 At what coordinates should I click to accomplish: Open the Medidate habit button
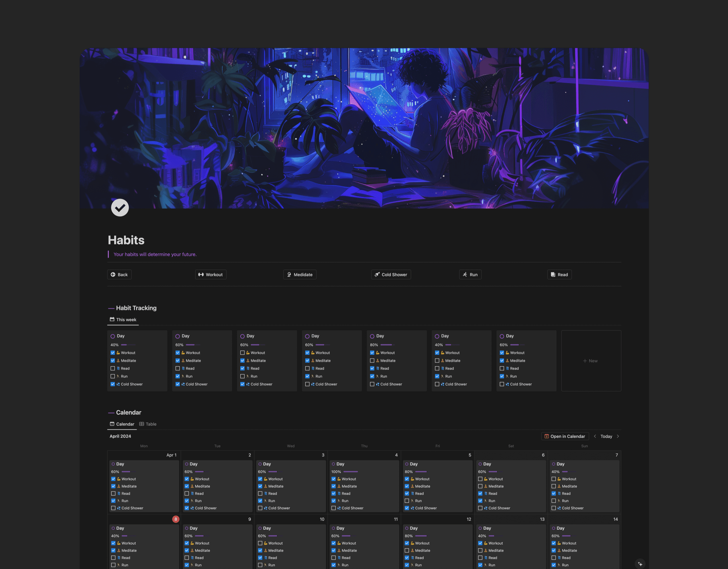click(300, 275)
